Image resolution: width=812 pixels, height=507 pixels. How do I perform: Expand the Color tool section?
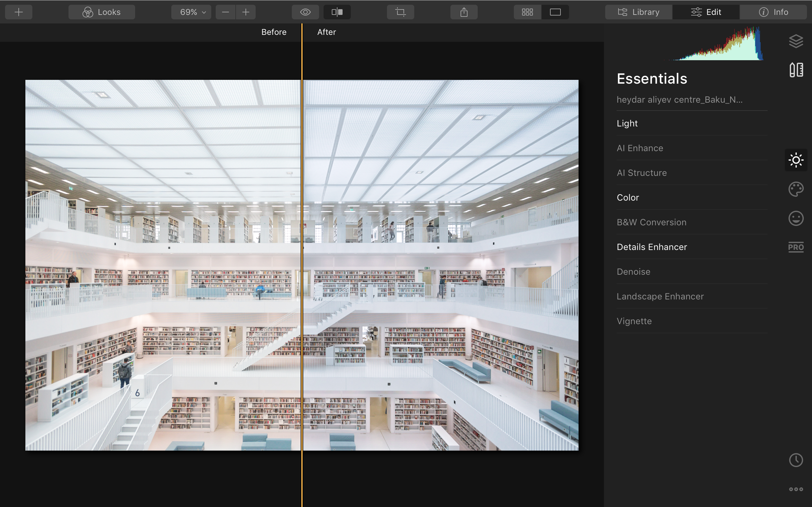point(627,197)
